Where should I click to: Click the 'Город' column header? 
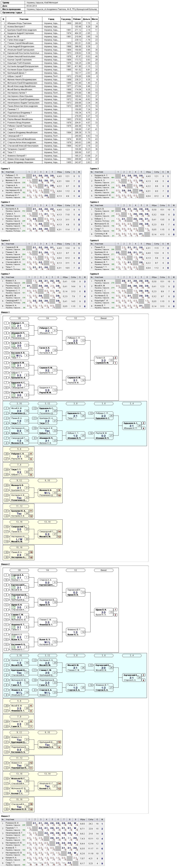click(x=51, y=19)
